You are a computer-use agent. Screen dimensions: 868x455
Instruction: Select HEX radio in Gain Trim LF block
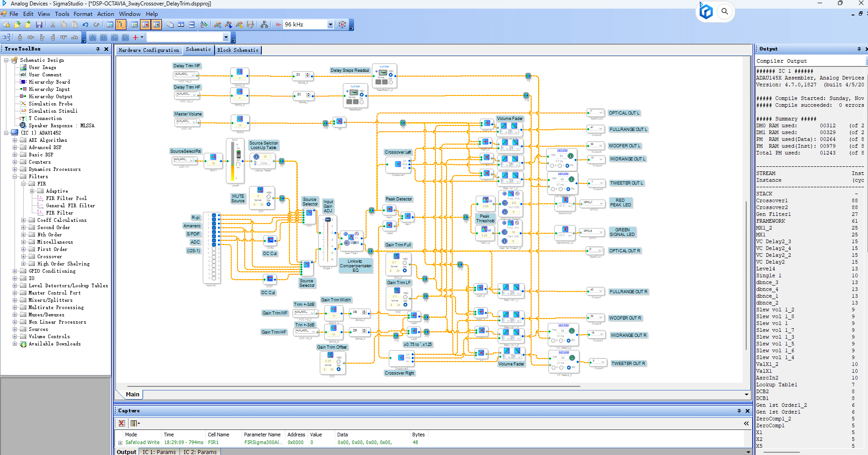click(405, 298)
